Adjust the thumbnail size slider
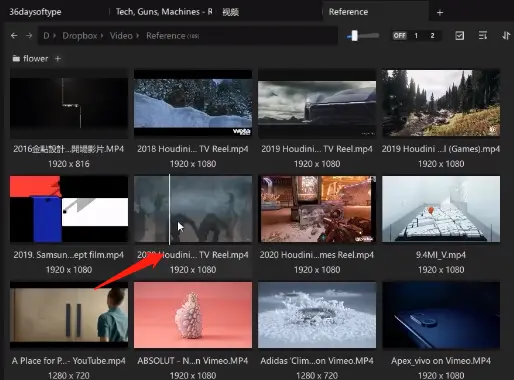Image resolution: width=514 pixels, height=380 pixels. 354,35
